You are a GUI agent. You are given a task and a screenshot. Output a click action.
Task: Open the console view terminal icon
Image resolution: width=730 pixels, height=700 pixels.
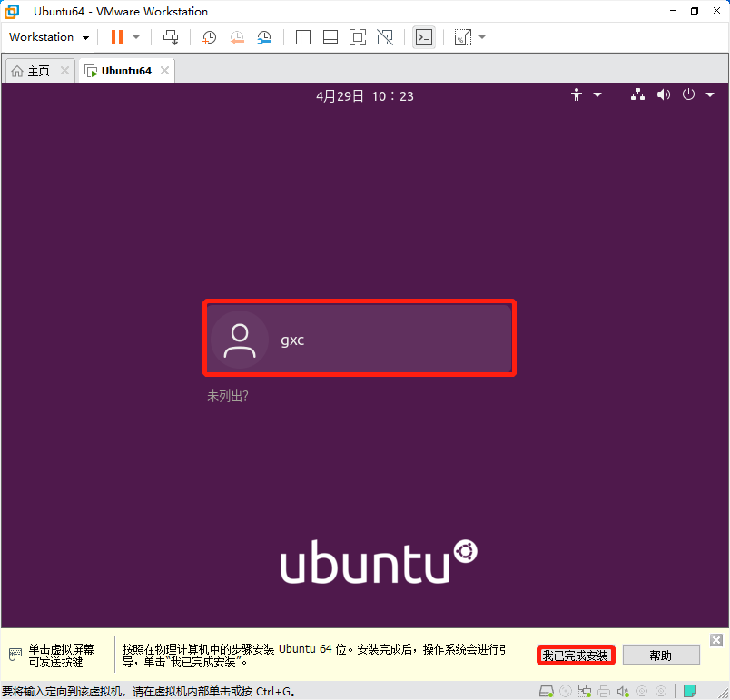click(x=424, y=37)
